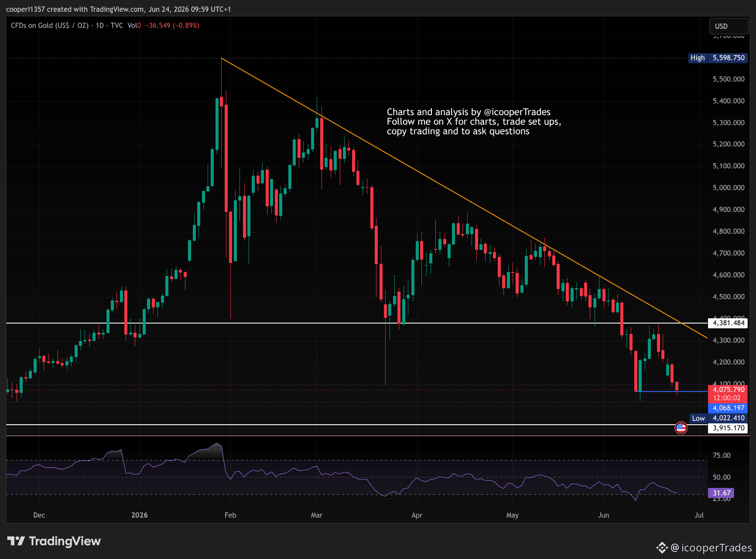756x559 pixels.
Task: Click the 'copy trading and to ask questions' line
Action: click(458, 131)
